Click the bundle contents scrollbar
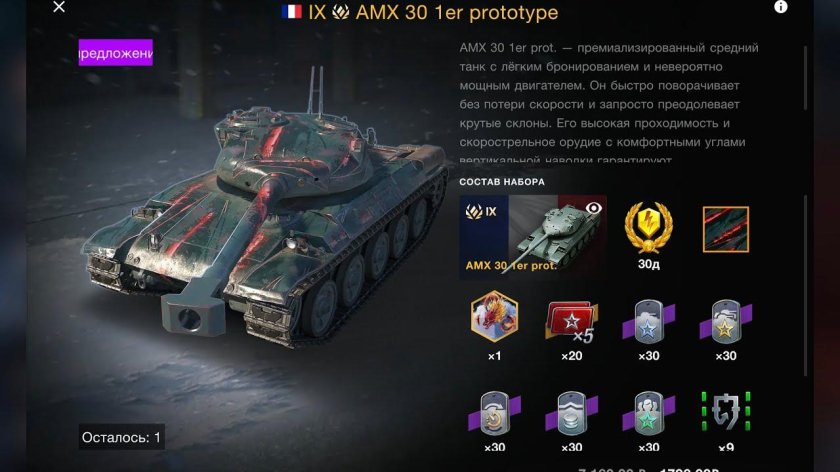 (x=805, y=286)
